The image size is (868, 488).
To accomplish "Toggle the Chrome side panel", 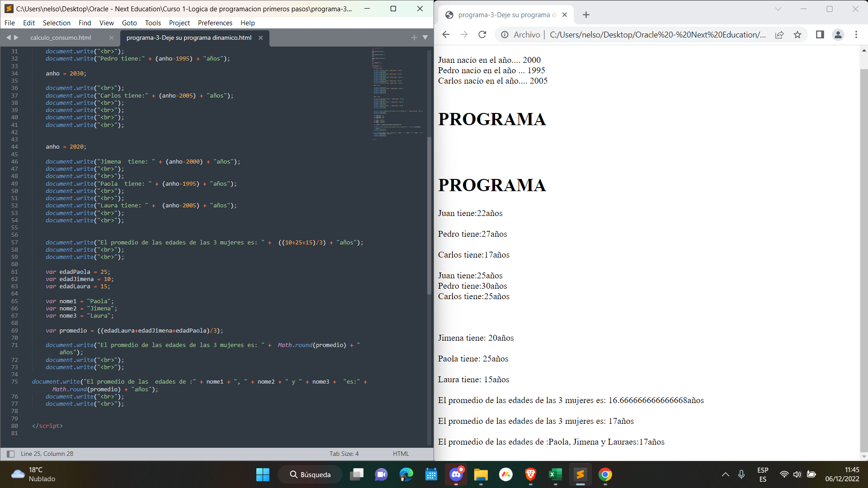I will (820, 34).
